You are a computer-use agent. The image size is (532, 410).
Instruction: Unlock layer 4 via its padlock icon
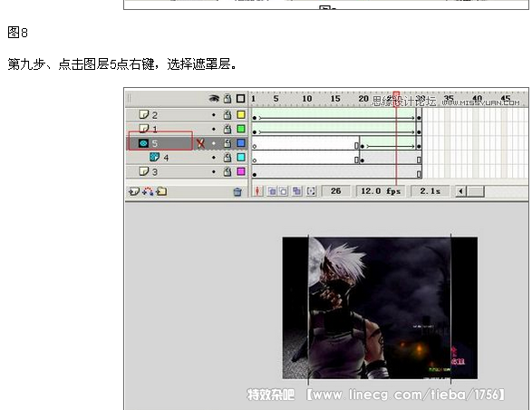(x=227, y=157)
